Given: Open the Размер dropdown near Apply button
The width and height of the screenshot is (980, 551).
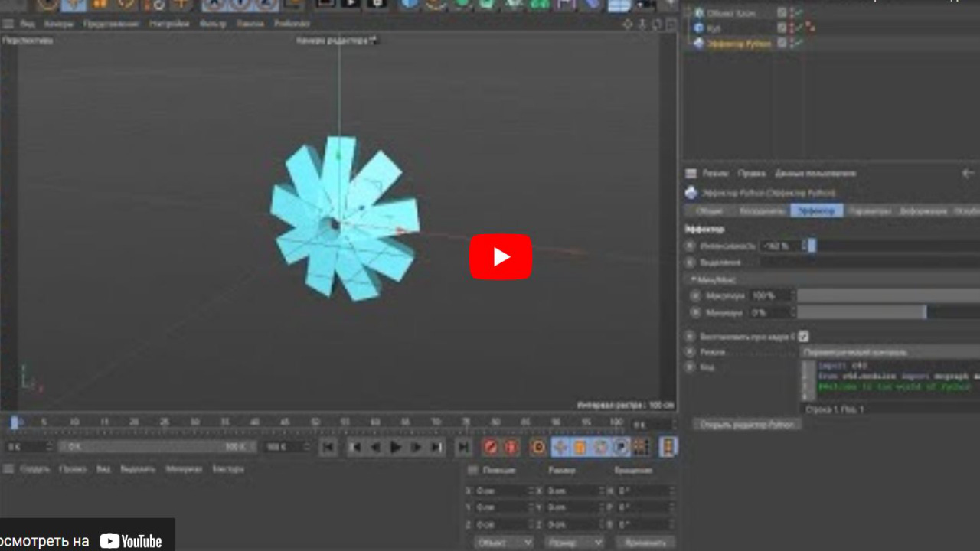Looking at the screenshot, I should [x=574, y=542].
